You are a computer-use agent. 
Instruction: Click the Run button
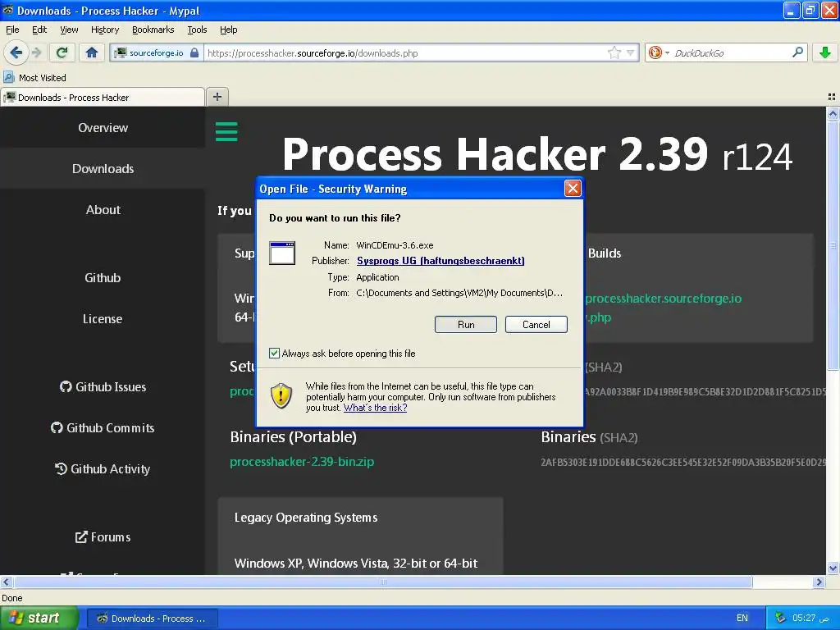[466, 324]
